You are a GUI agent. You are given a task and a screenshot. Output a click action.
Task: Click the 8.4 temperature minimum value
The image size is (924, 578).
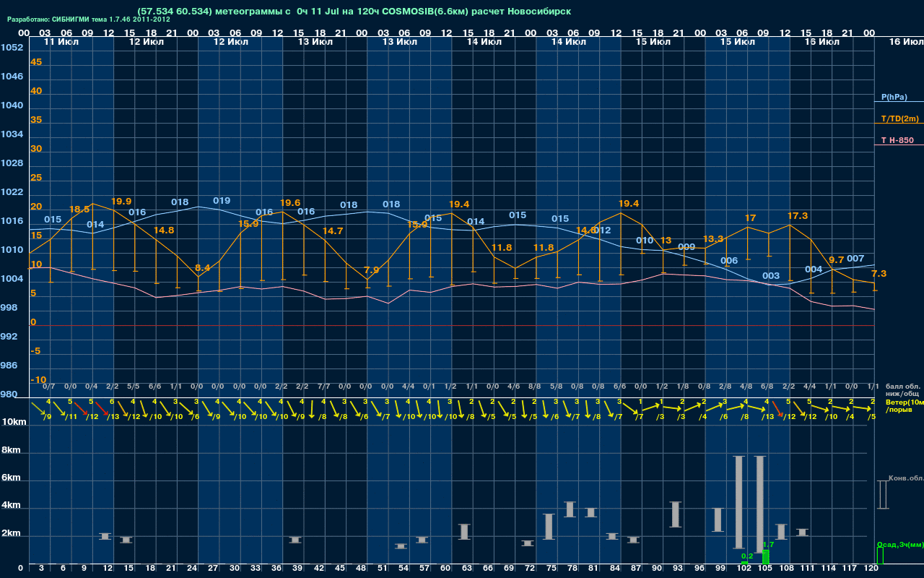tap(203, 268)
